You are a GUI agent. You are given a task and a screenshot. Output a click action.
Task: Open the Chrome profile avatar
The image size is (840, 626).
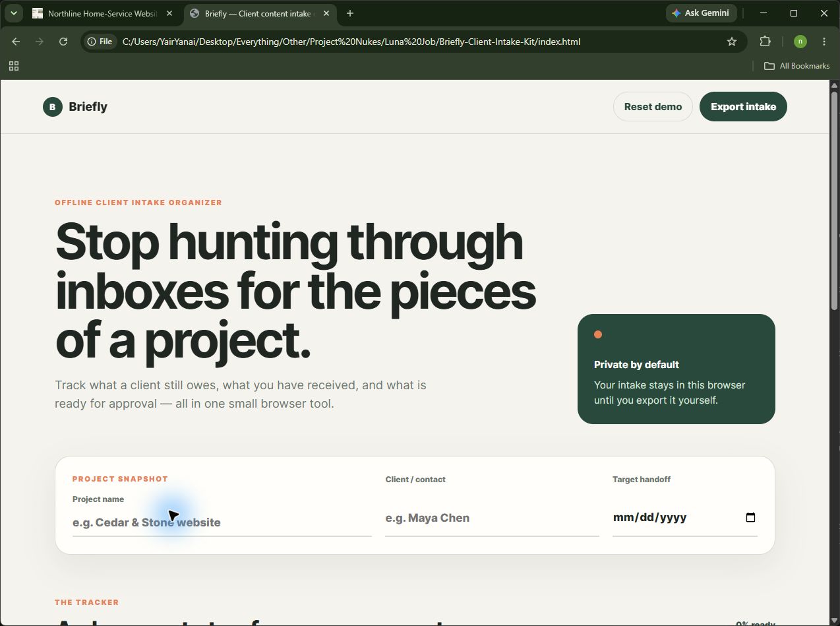[800, 42]
